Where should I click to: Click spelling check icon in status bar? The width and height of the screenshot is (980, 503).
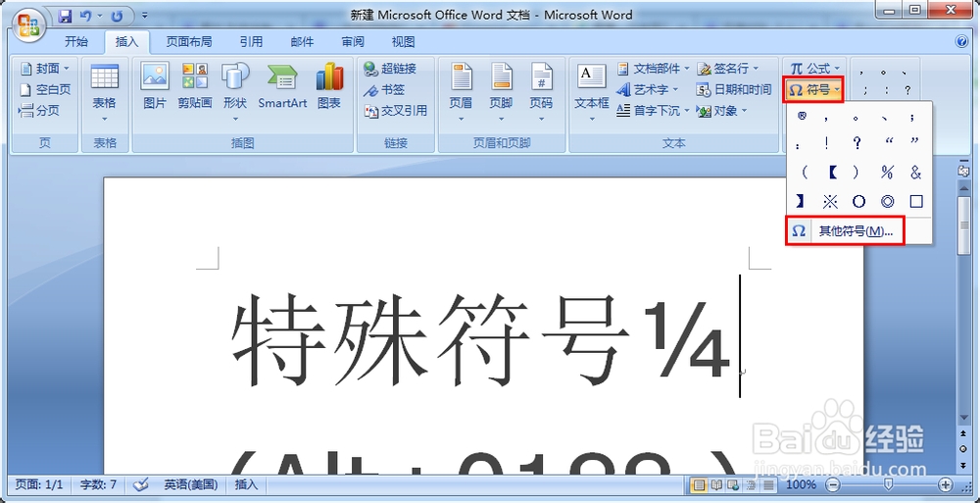[141, 484]
